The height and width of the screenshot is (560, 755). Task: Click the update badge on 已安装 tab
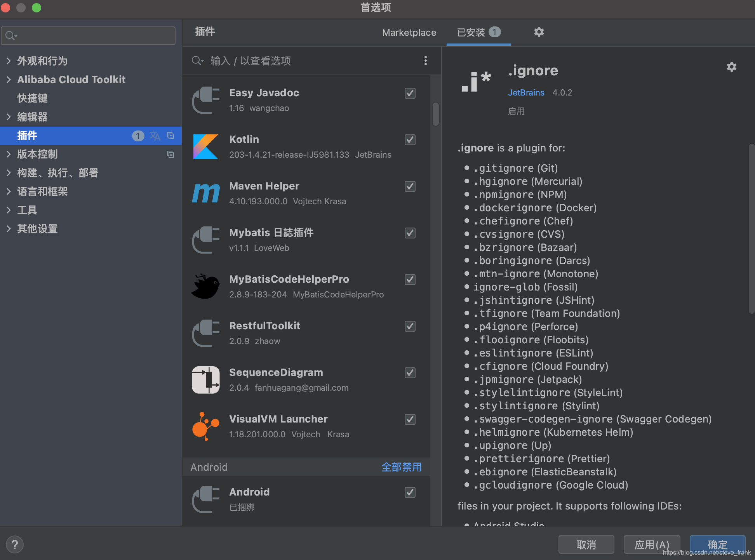coord(494,32)
